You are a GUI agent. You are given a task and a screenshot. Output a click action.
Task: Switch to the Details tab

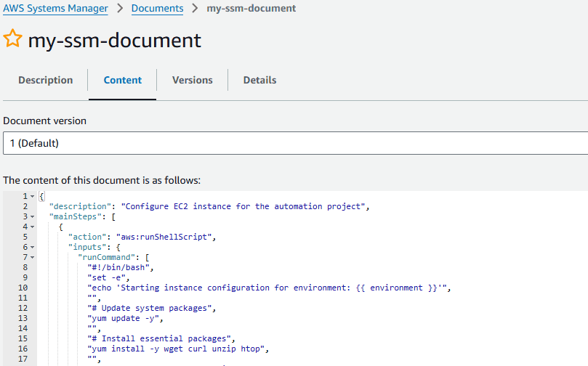(x=259, y=80)
